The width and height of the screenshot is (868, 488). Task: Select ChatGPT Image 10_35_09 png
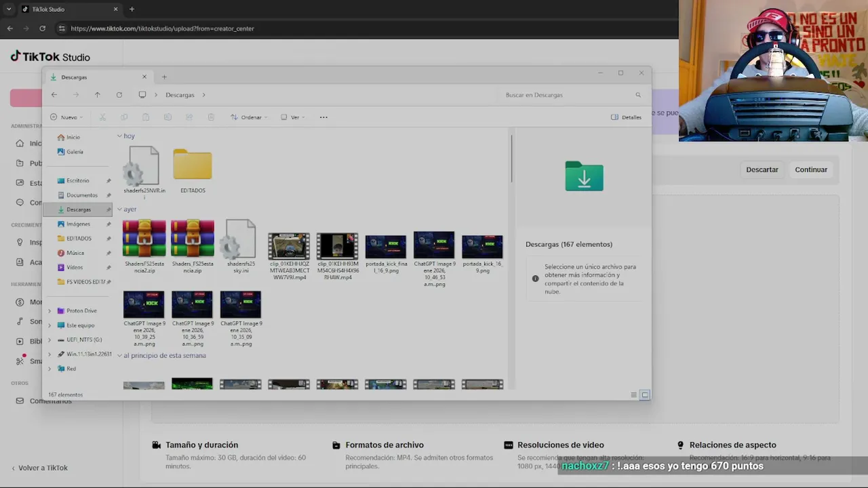pyautogui.click(x=241, y=319)
